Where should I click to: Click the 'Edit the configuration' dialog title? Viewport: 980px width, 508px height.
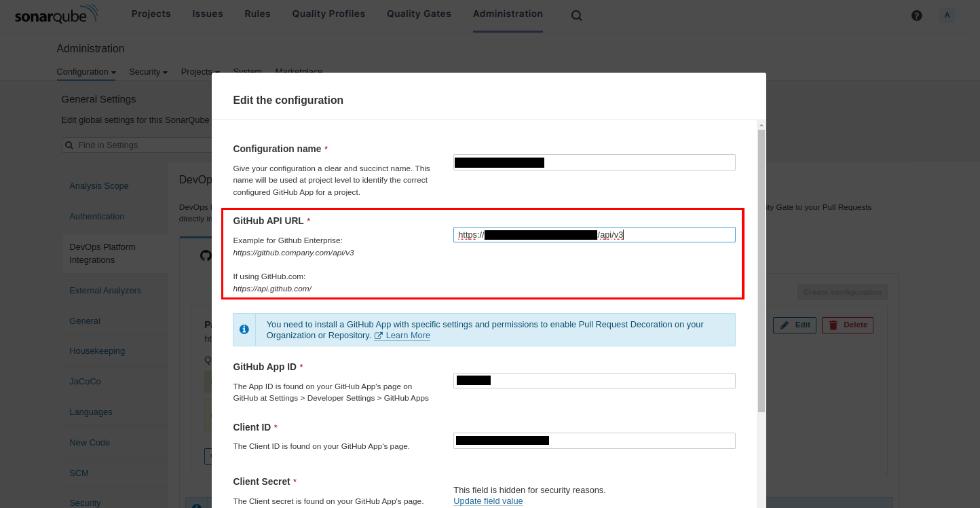pos(288,101)
